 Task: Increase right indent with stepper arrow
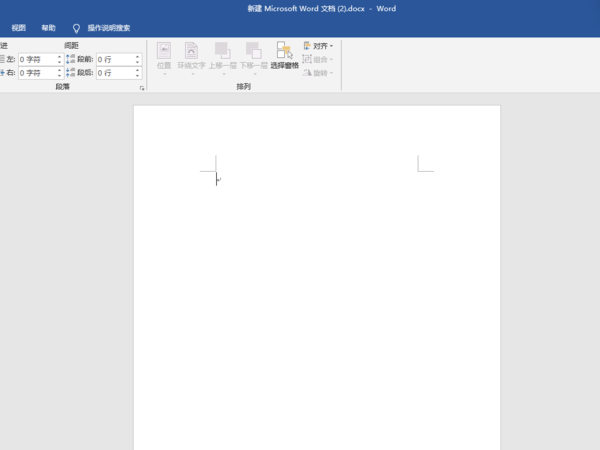point(59,70)
